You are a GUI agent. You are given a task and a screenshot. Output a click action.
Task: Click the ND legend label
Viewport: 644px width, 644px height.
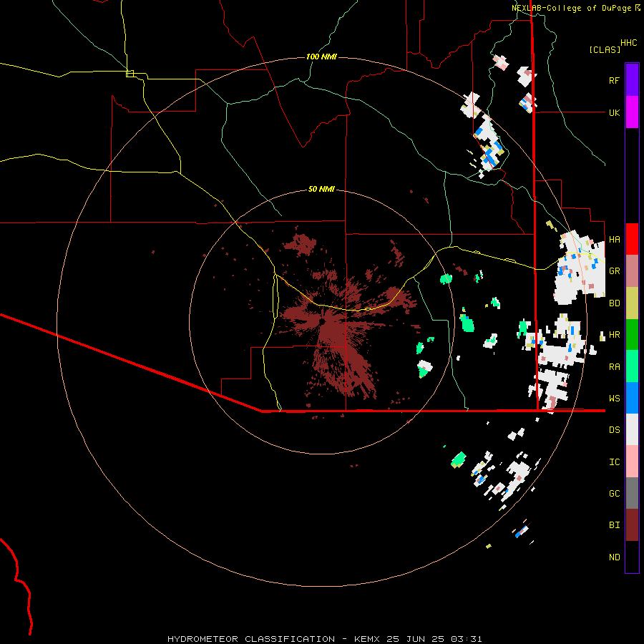pyautogui.click(x=614, y=557)
